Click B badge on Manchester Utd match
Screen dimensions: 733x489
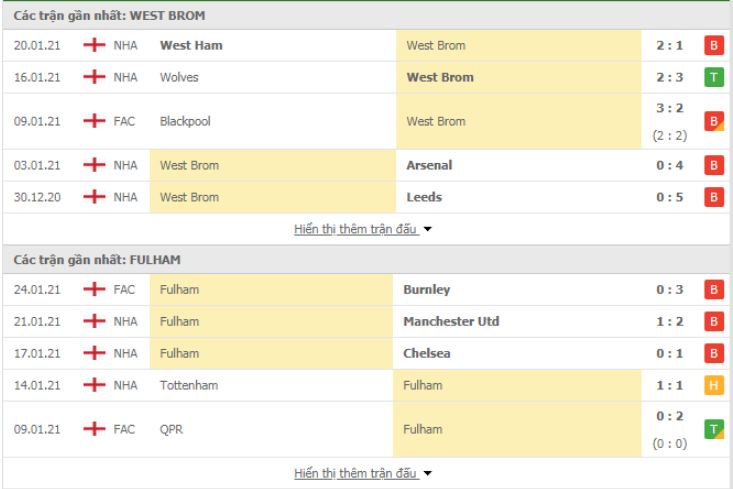point(713,321)
